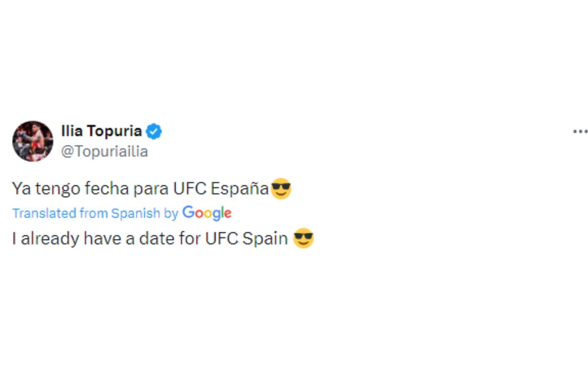The image size is (588, 368).
Task: Click the phrase UFC Spain in the translation
Action: click(x=248, y=238)
